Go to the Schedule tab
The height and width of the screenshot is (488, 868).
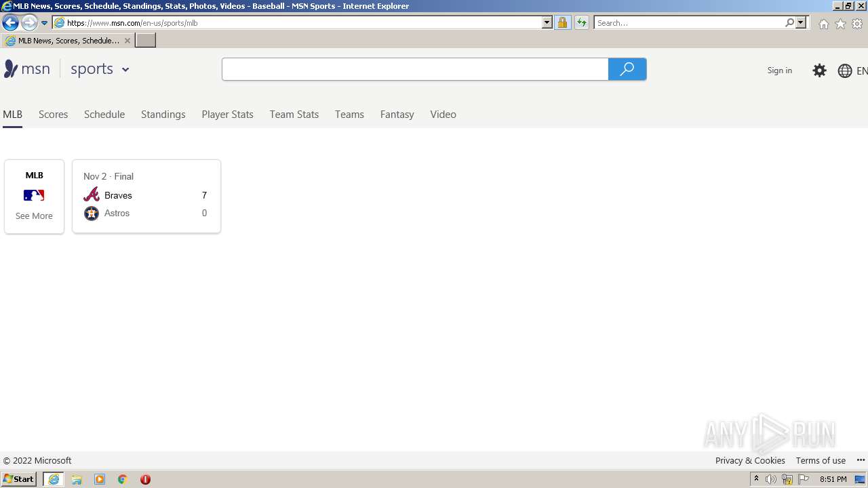[104, 115]
